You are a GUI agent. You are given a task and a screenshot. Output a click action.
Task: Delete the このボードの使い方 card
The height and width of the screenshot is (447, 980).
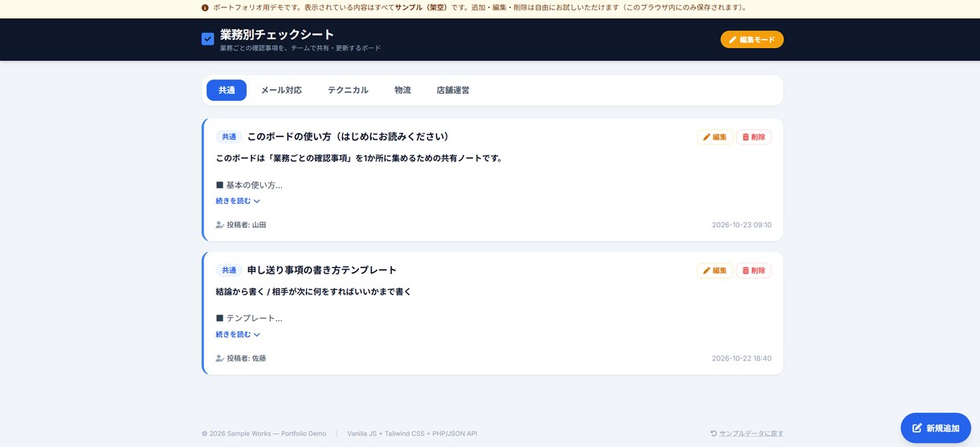click(x=753, y=137)
